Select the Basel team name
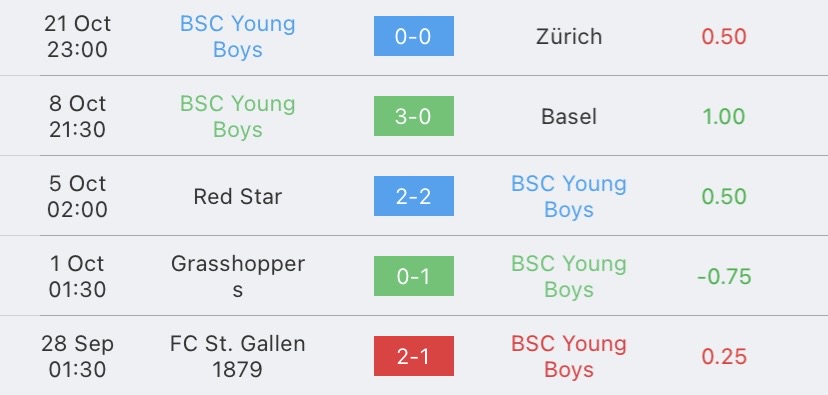The height and width of the screenshot is (395, 828). 569,117
